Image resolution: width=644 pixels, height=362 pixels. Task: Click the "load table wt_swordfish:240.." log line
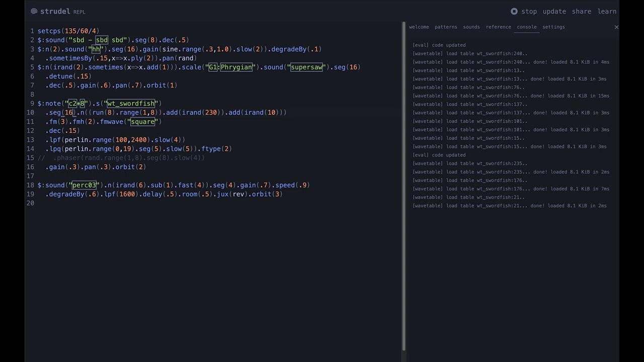click(470, 54)
